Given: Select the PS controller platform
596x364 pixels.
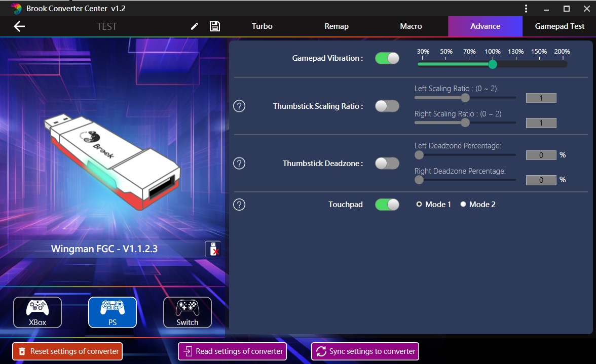Looking at the screenshot, I should click(x=113, y=312).
